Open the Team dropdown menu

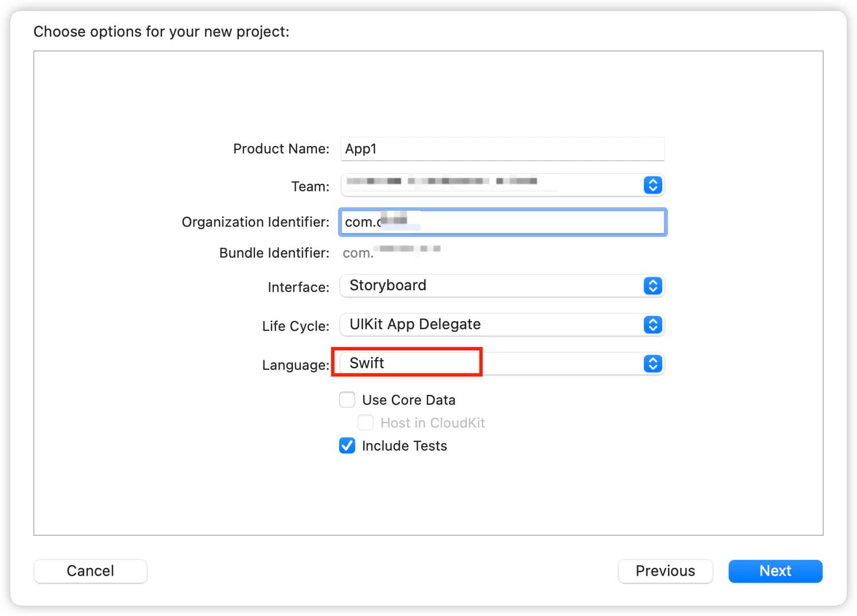[502, 185]
